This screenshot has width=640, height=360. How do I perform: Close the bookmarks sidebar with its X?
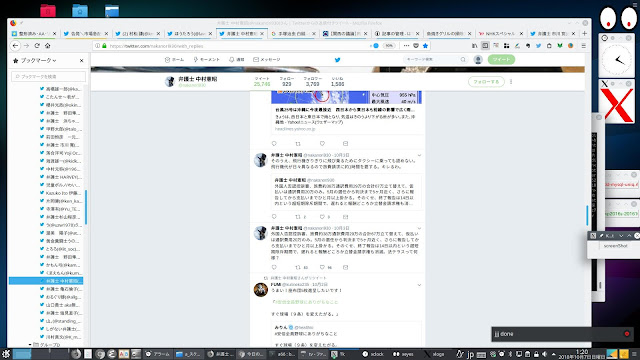point(81,60)
